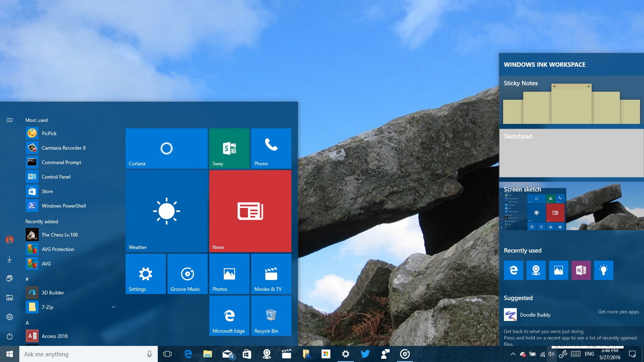Click the Ask me anything search box
This screenshot has height=362, width=644.
(x=88, y=354)
